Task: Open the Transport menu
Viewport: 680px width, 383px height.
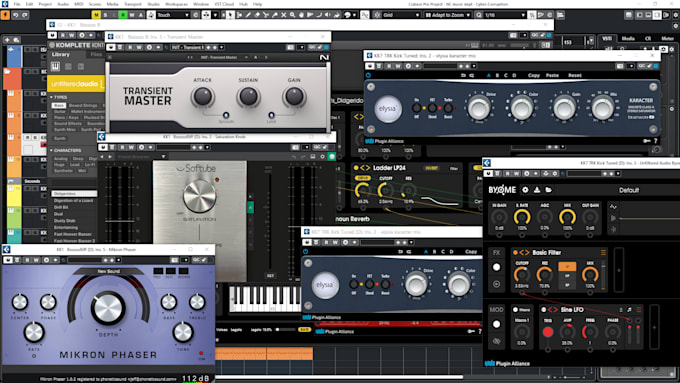Action: 133,4
